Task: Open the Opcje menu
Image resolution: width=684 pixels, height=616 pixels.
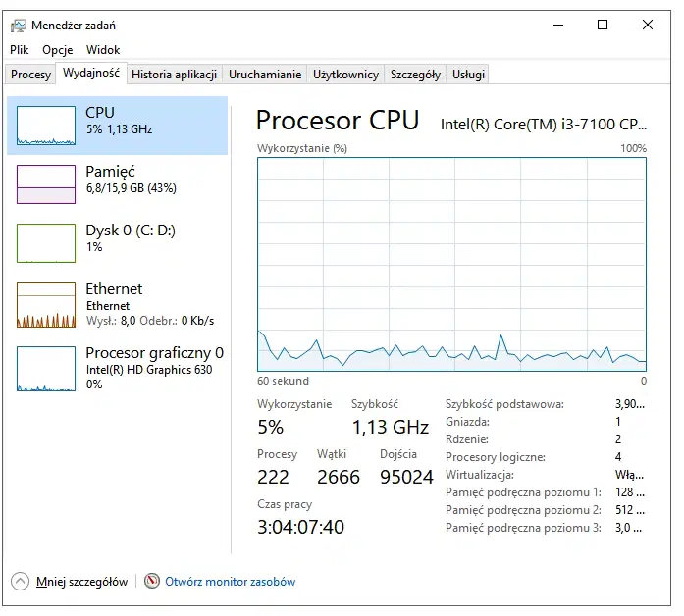Action: tap(57, 50)
